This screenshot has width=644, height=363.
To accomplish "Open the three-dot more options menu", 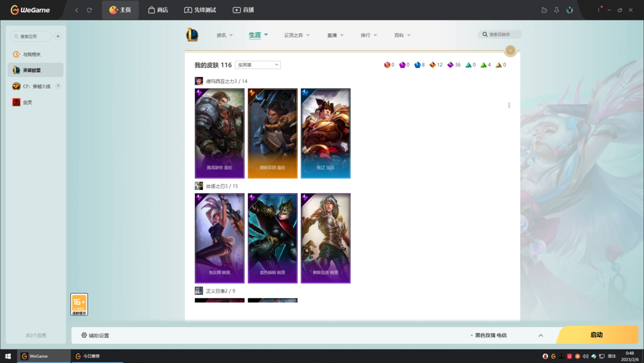I will (599, 10).
